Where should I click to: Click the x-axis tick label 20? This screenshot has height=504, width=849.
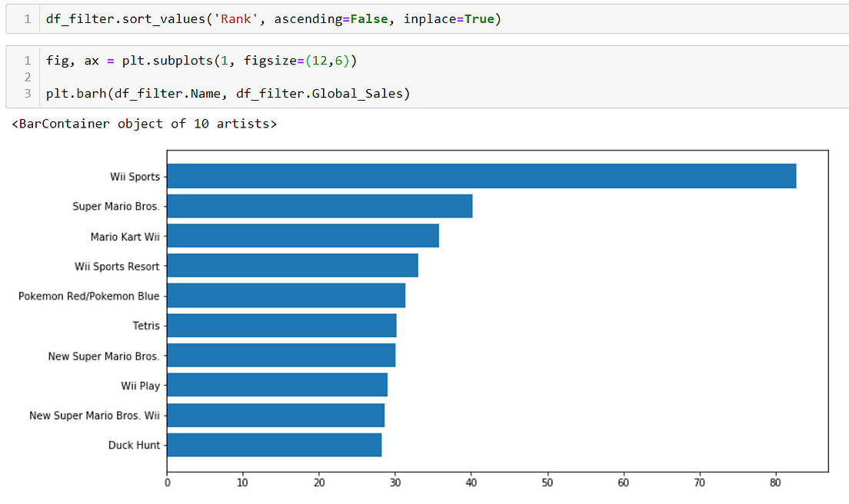coord(319,482)
